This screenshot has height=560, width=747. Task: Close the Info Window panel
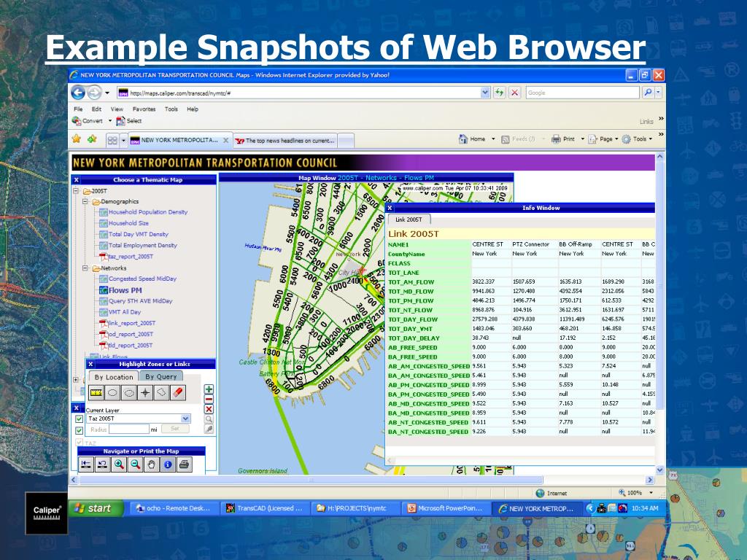coord(390,208)
